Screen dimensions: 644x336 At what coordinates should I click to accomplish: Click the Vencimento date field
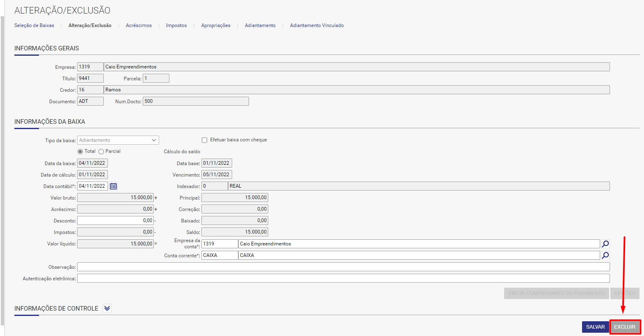point(217,175)
